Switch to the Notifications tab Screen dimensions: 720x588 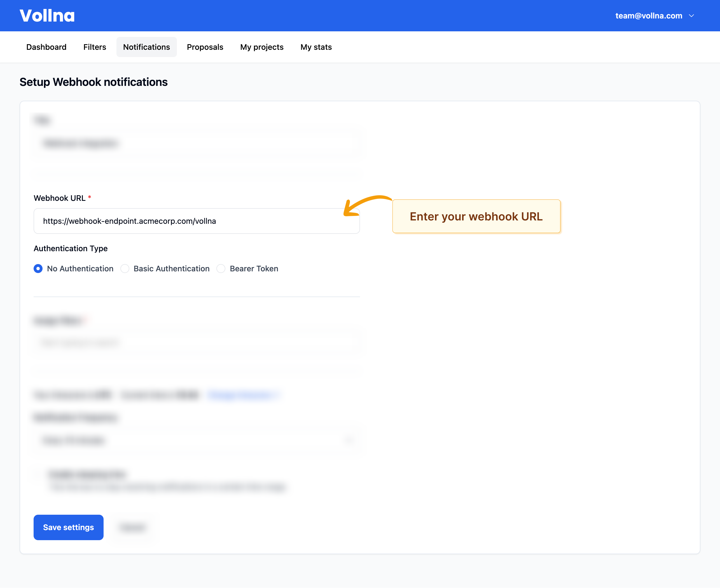(146, 47)
